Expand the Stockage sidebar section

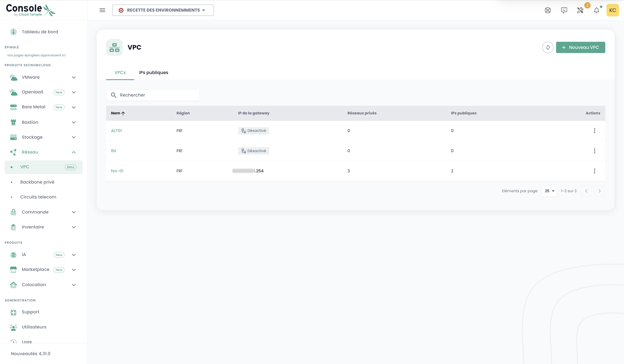point(73,137)
